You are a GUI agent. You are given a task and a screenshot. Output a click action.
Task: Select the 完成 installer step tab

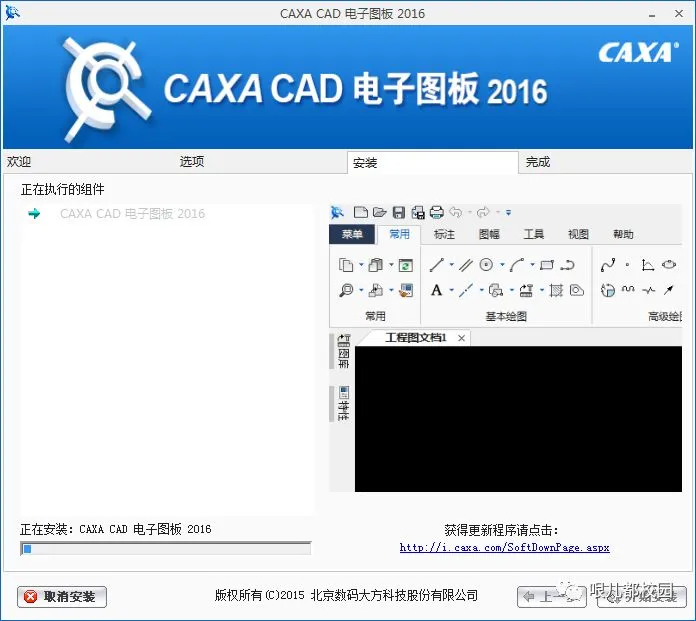coord(538,162)
